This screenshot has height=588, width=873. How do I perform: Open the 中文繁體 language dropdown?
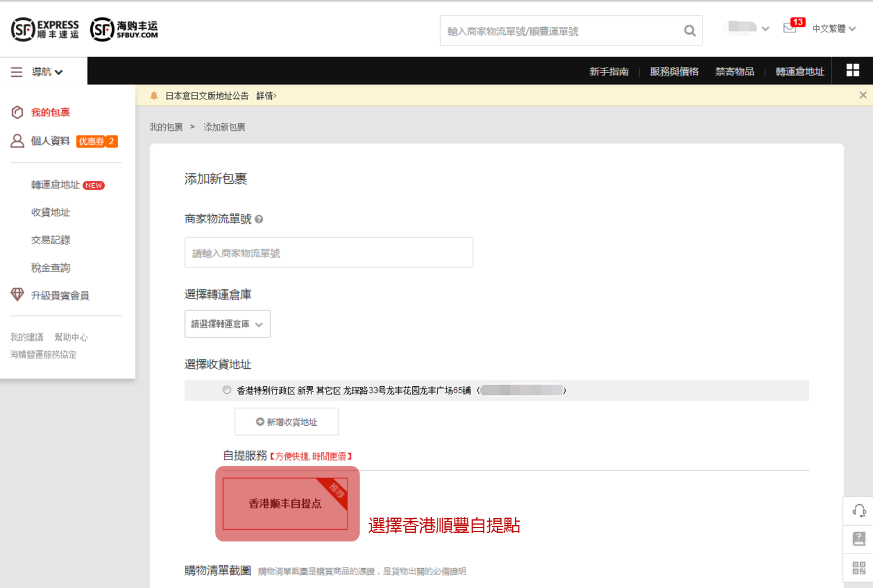(x=834, y=28)
